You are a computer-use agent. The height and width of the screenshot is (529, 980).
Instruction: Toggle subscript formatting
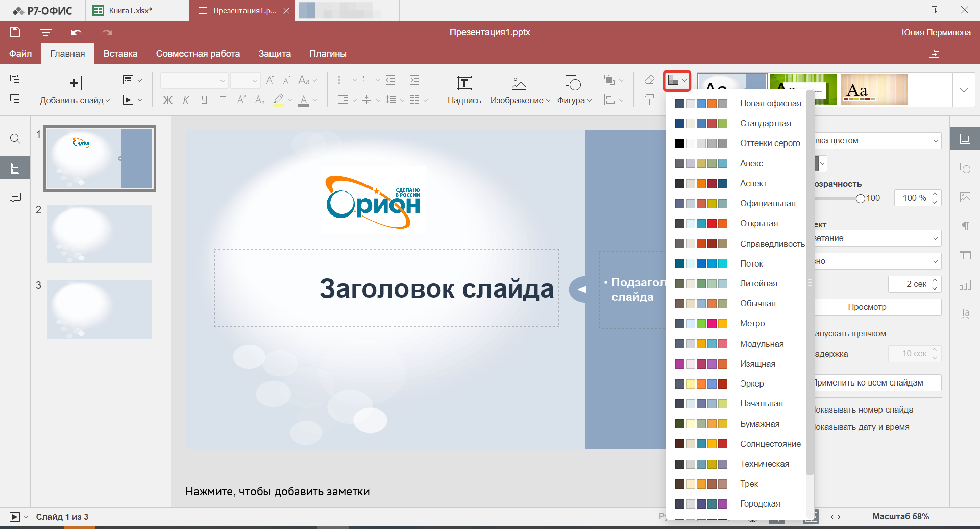coord(260,100)
